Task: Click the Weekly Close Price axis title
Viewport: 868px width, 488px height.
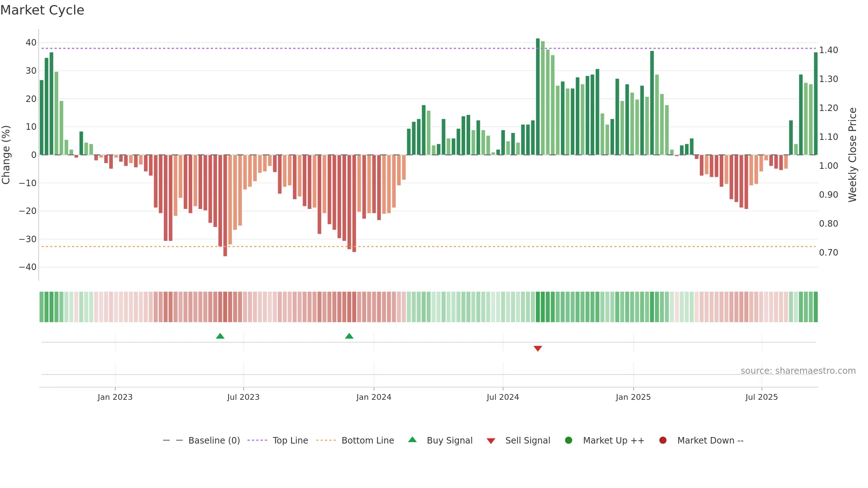Action: [852, 155]
